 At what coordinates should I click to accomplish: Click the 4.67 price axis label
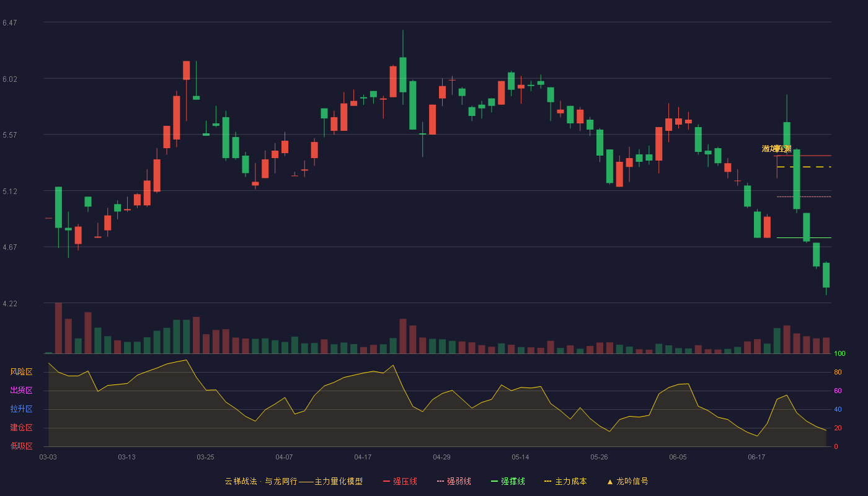(x=9, y=247)
